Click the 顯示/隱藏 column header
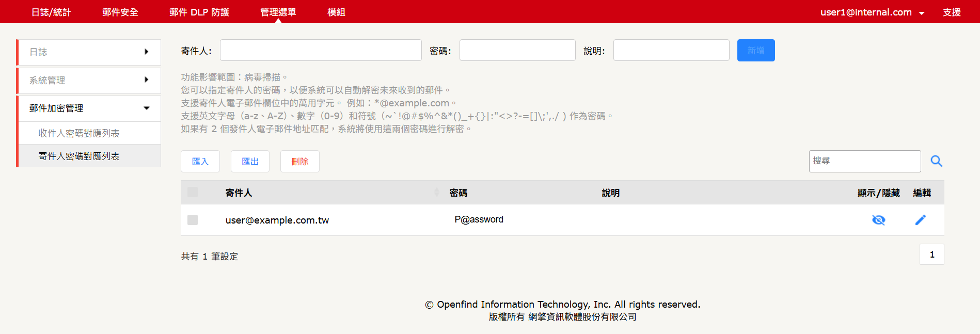980x334 pixels. click(x=878, y=193)
